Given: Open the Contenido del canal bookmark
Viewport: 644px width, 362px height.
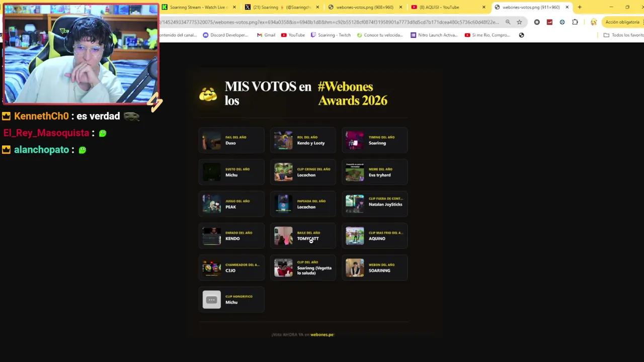Looking at the screenshot, I should [x=178, y=35].
